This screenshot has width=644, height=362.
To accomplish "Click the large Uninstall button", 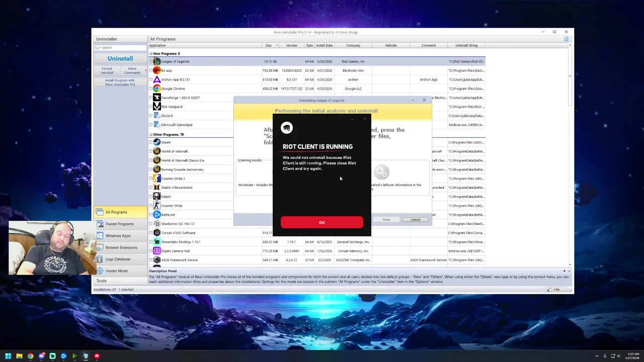I will 120,58.
